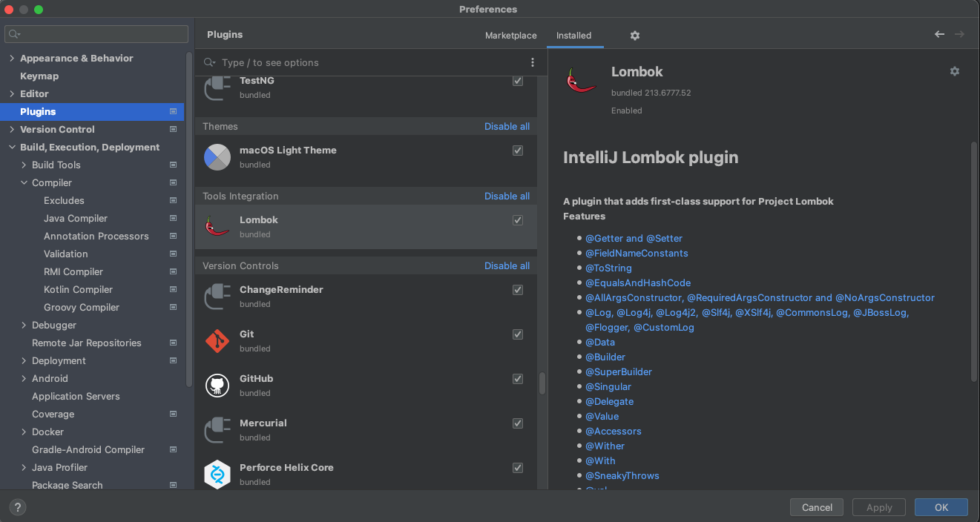980x522 pixels.
Task: Click the Lombok description scrollbar
Action: pyautogui.click(x=974, y=262)
